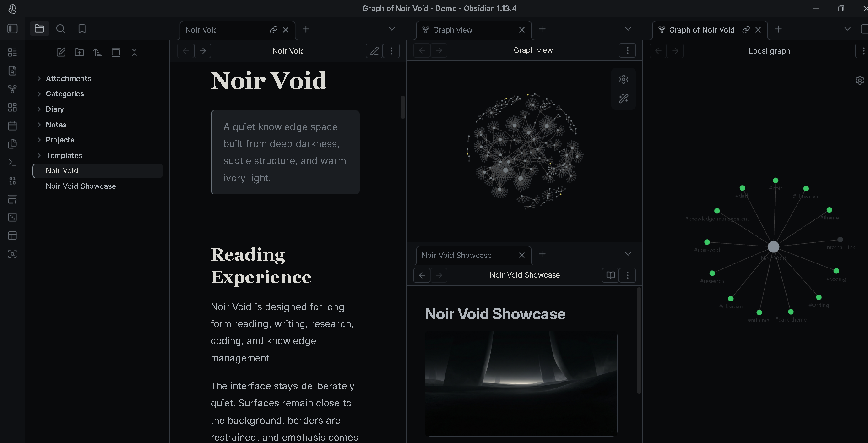Create a new folder in file explorer
Screen dimensions: 868x443
tap(79, 52)
